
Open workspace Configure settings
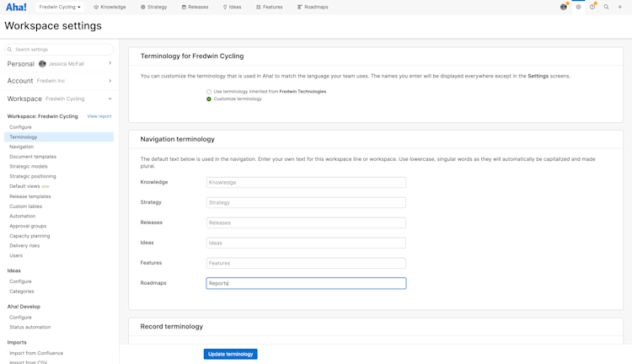[20, 127]
